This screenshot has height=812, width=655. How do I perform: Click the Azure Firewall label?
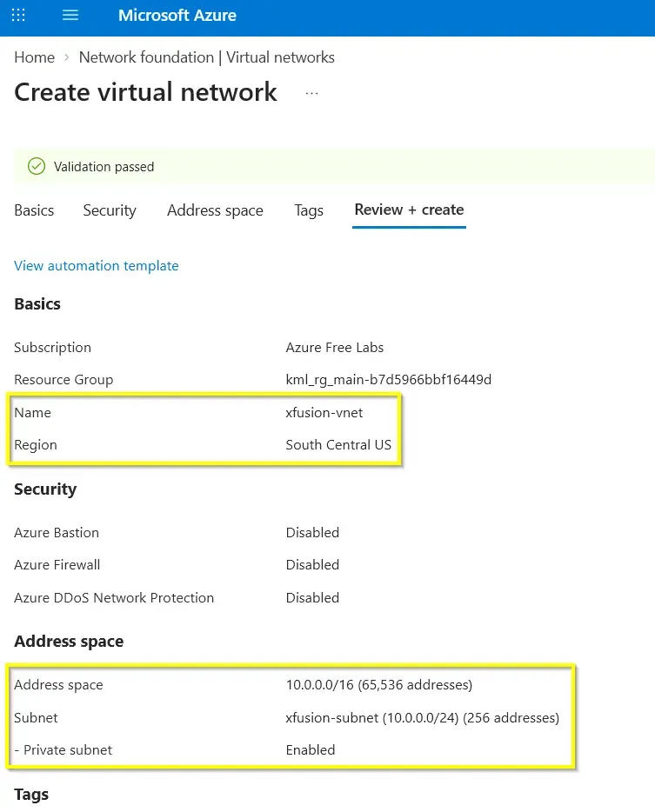57,565
